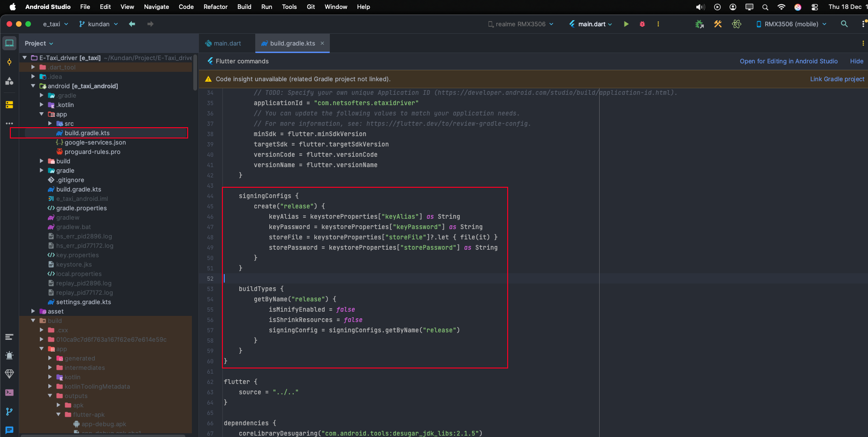Select app-debug.apk file
The height and width of the screenshot is (437, 868).
(104, 424)
